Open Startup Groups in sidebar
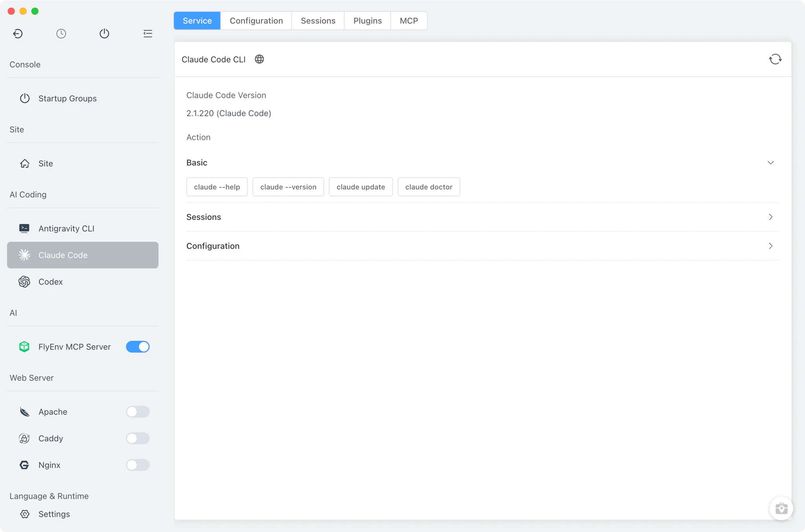The image size is (805, 532). click(83, 98)
